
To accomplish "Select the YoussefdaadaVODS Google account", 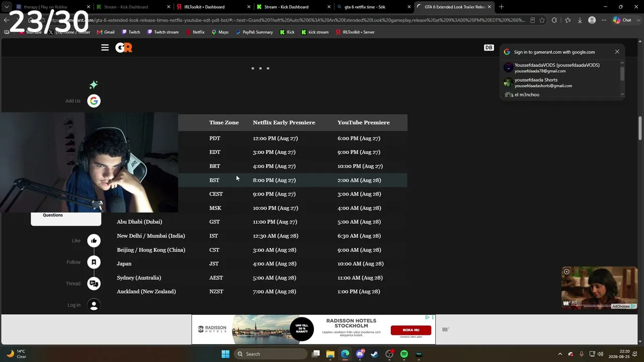I will coord(561,68).
